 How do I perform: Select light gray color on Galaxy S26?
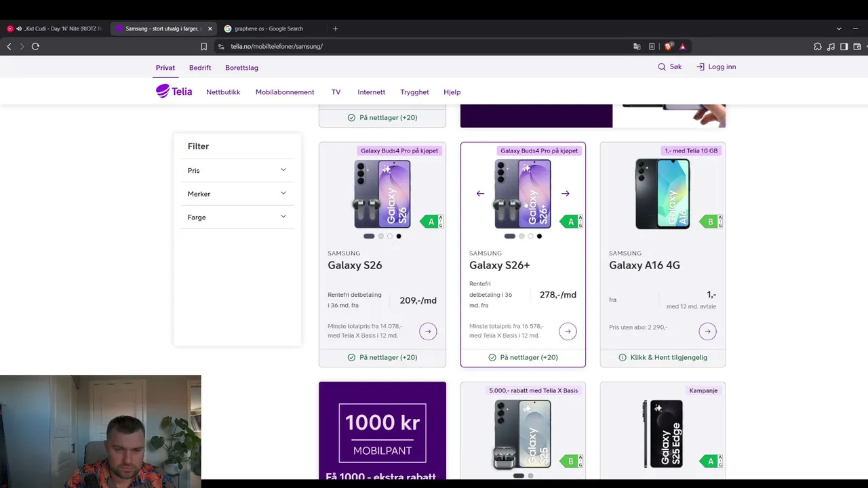point(381,236)
